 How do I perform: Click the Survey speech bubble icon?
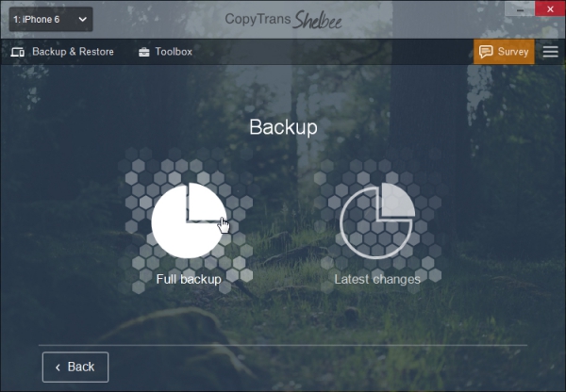pyautogui.click(x=486, y=52)
